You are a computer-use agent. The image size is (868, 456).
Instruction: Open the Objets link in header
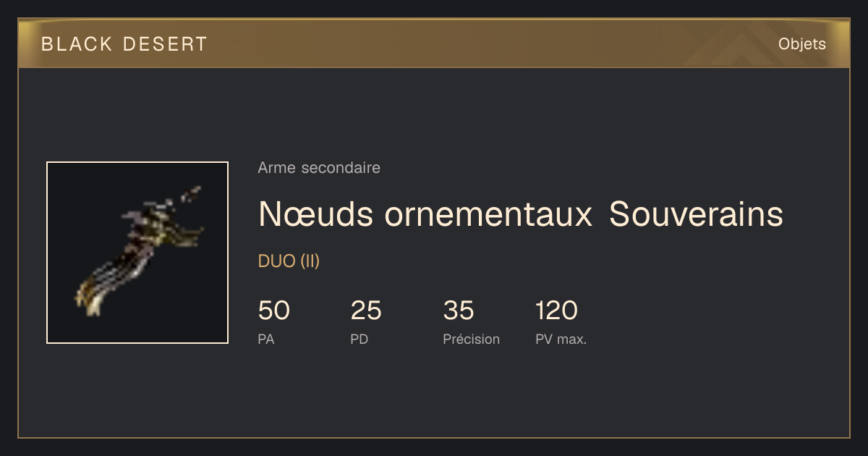[801, 44]
